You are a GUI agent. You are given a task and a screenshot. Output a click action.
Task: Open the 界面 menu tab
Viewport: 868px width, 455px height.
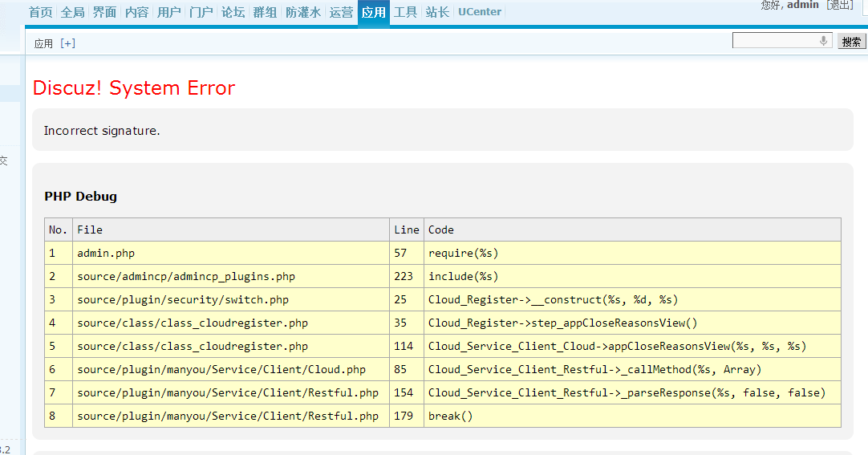click(105, 12)
